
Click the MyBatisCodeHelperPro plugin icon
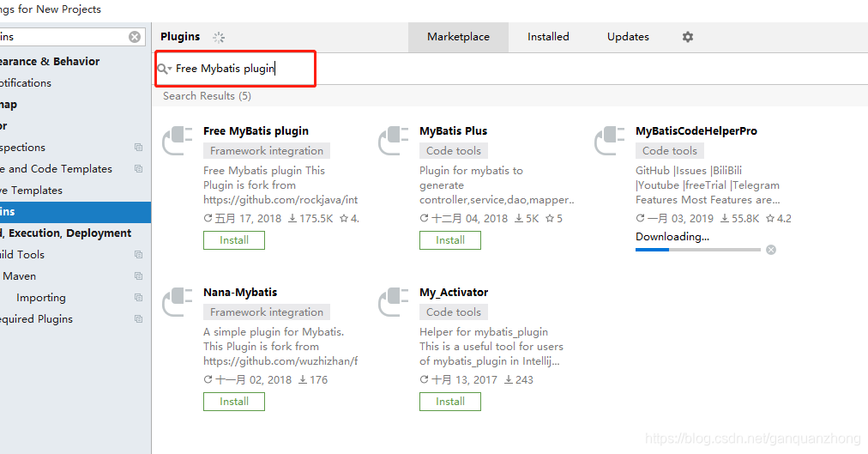click(610, 141)
